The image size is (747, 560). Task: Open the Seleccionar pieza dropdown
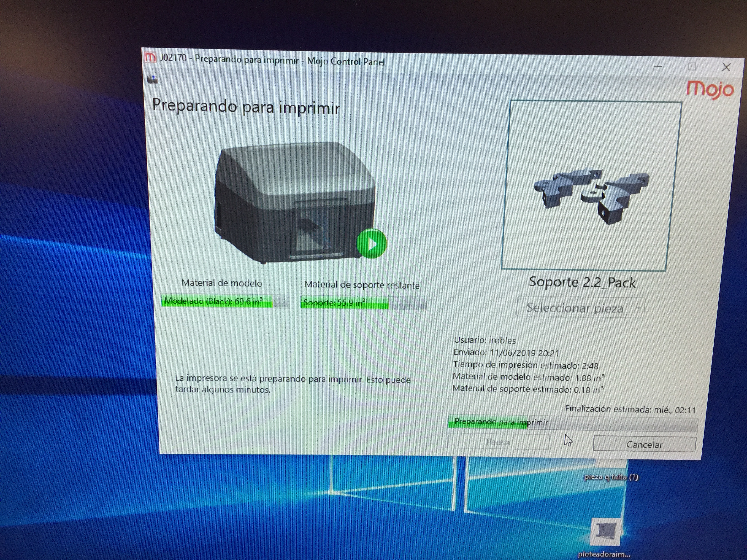tap(580, 307)
